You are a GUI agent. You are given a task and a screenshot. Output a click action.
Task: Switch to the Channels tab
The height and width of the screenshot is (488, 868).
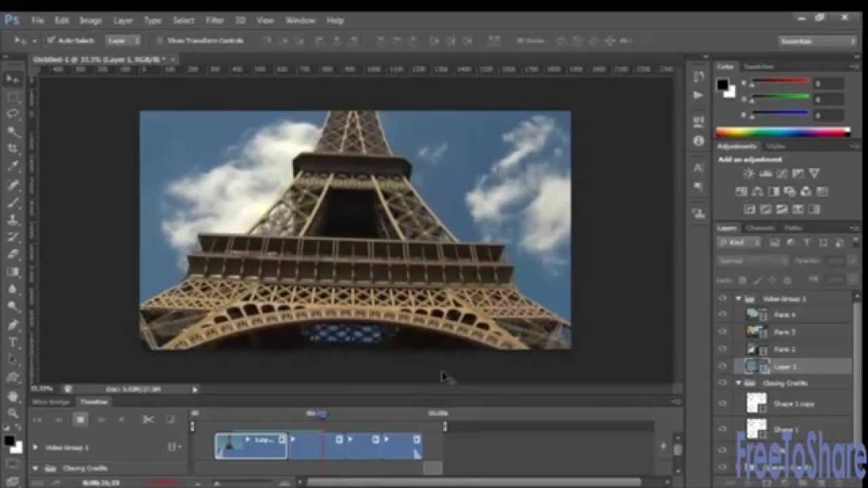coord(761,228)
